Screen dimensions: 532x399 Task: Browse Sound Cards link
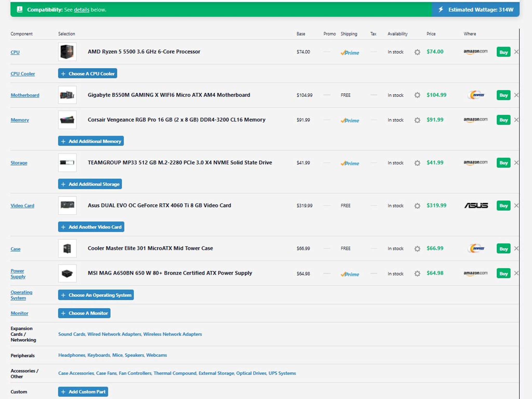[x=72, y=334]
